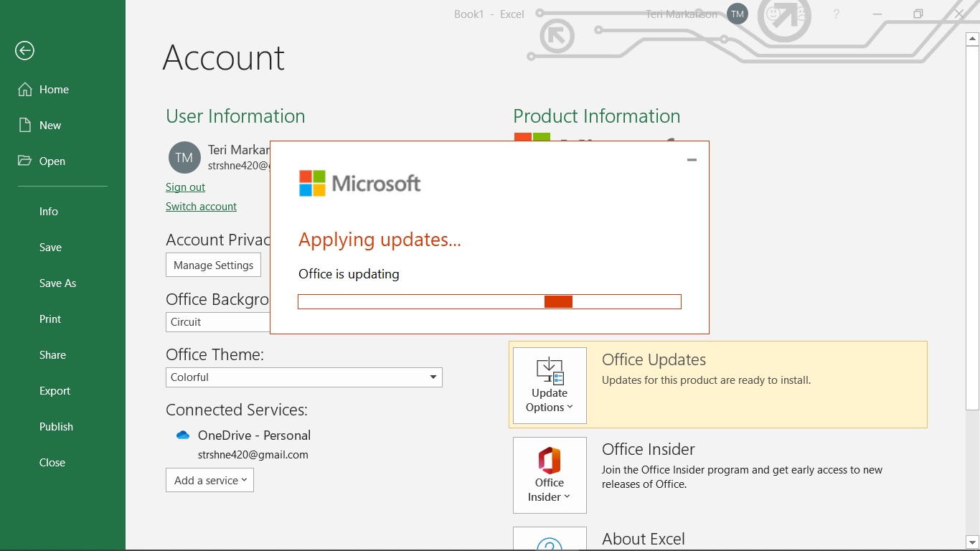Go to the Print page

pyautogui.click(x=50, y=319)
